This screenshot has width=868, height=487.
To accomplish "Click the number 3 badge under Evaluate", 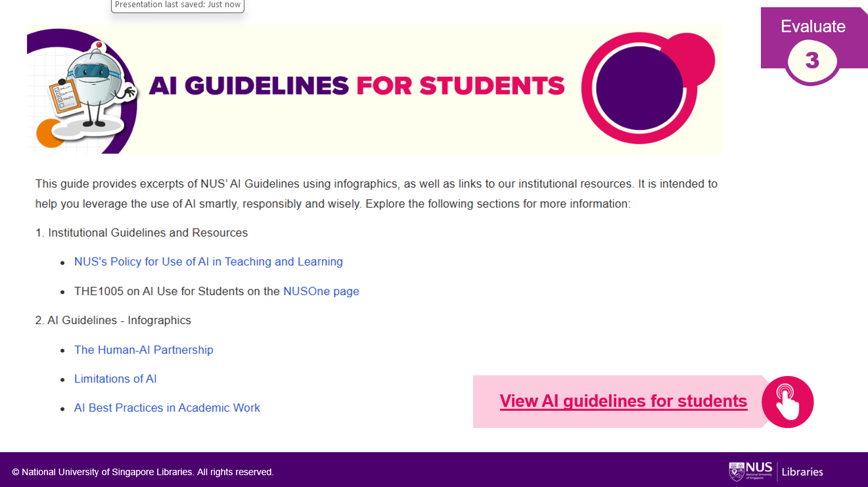I will pos(812,60).
